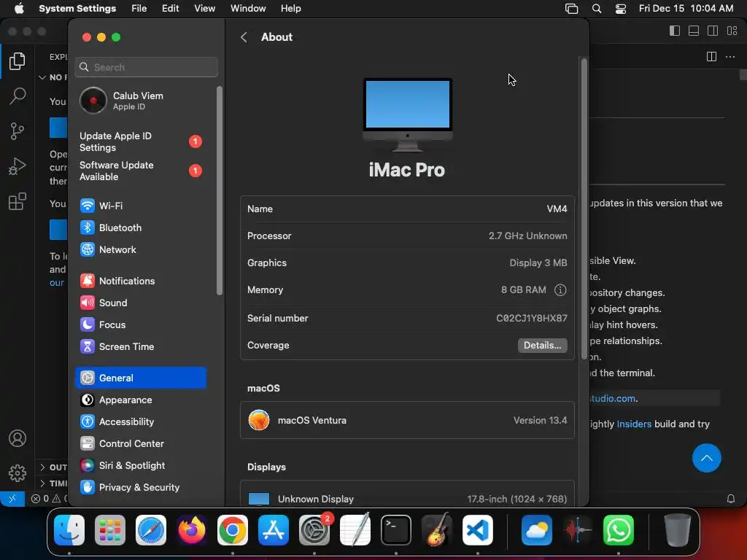Open Search icon in VS Code activity bar
Screen dimensions: 747x560
pos(18,96)
